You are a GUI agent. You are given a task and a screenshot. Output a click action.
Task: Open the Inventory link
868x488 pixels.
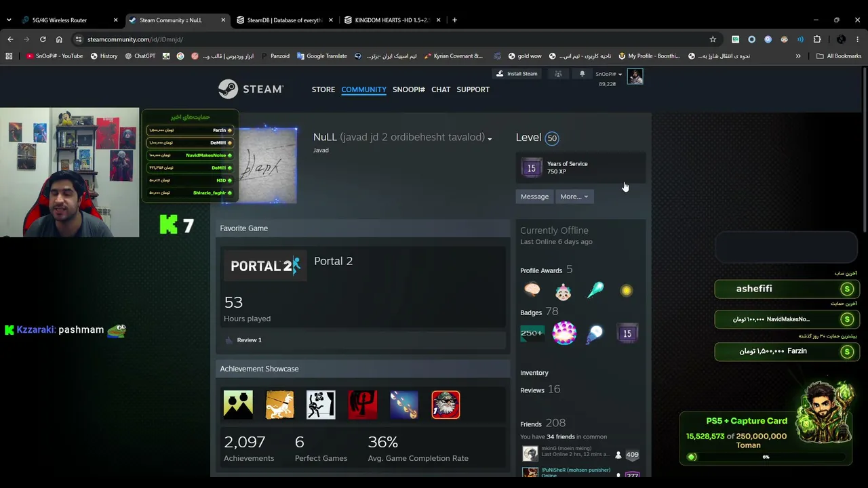click(534, 373)
